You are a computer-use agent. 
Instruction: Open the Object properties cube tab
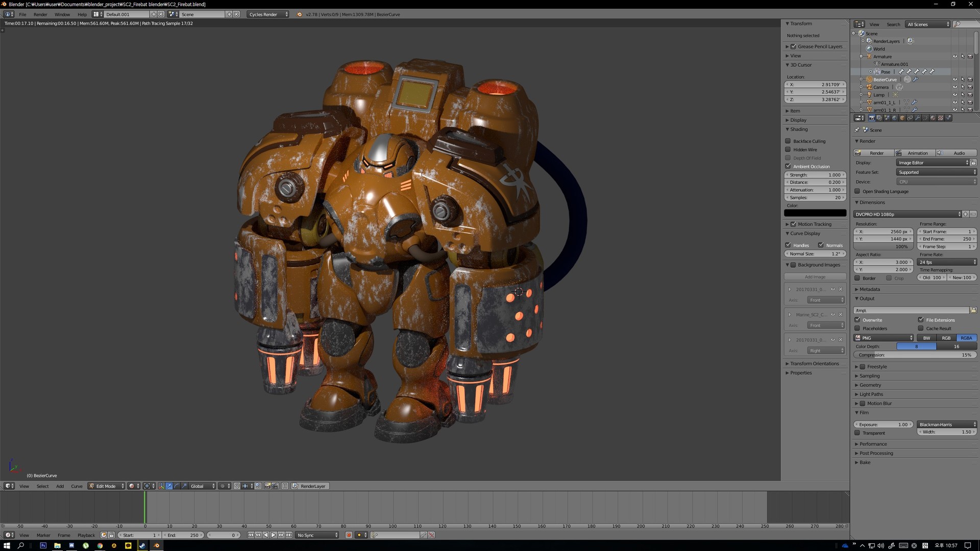[x=902, y=118]
